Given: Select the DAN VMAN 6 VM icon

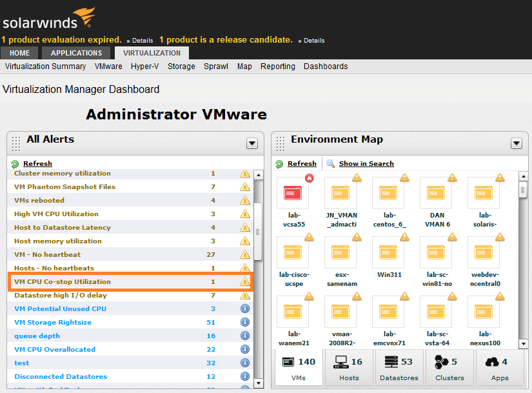Looking at the screenshot, I should pyautogui.click(x=436, y=193).
